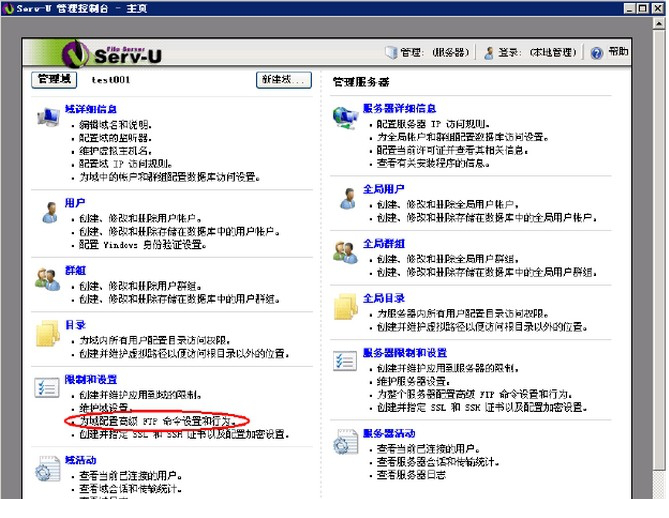This screenshot has height=518, width=669.
Task: Open the 限制和设置 link
Action: tap(91, 379)
